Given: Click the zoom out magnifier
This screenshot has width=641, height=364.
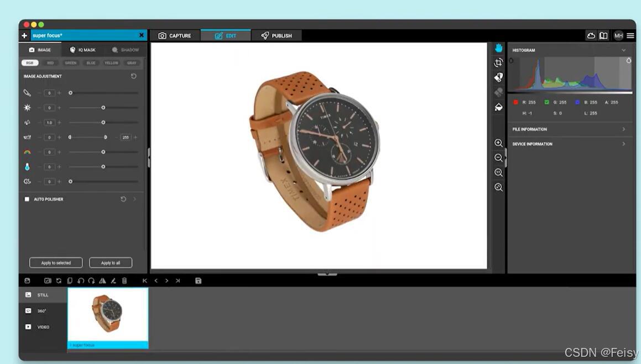Looking at the screenshot, I should [498, 157].
